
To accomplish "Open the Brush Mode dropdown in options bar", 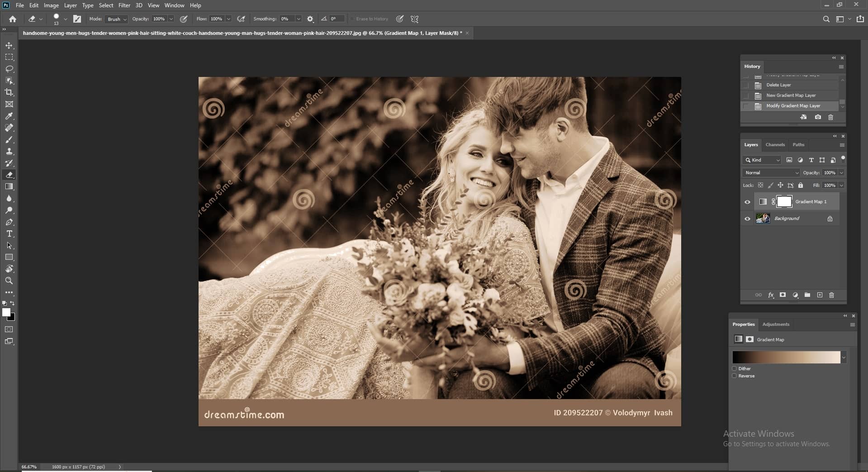I will click(116, 19).
